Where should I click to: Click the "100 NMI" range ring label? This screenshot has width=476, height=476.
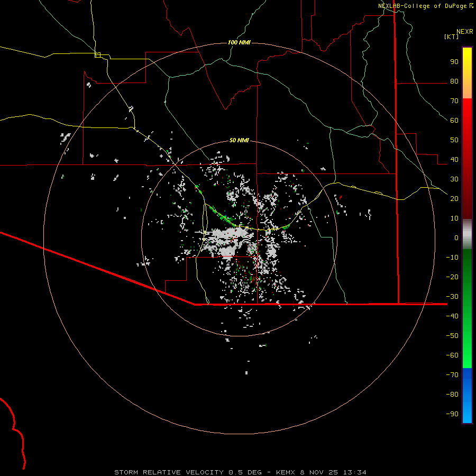click(x=239, y=42)
